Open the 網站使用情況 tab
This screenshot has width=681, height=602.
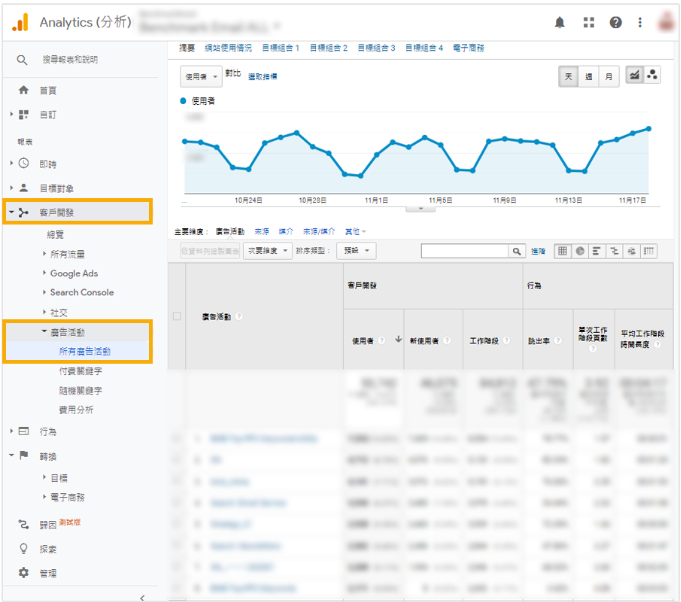tap(228, 47)
